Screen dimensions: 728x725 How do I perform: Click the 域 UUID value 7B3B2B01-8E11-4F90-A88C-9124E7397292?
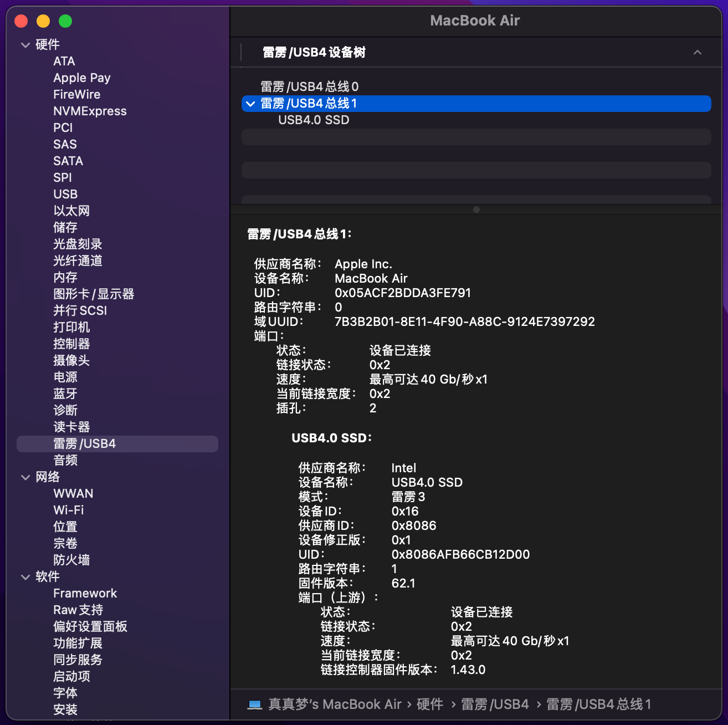[x=465, y=322]
